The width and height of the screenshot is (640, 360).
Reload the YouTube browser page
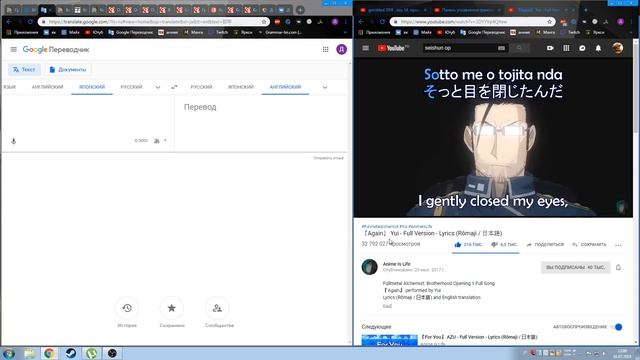[382, 22]
